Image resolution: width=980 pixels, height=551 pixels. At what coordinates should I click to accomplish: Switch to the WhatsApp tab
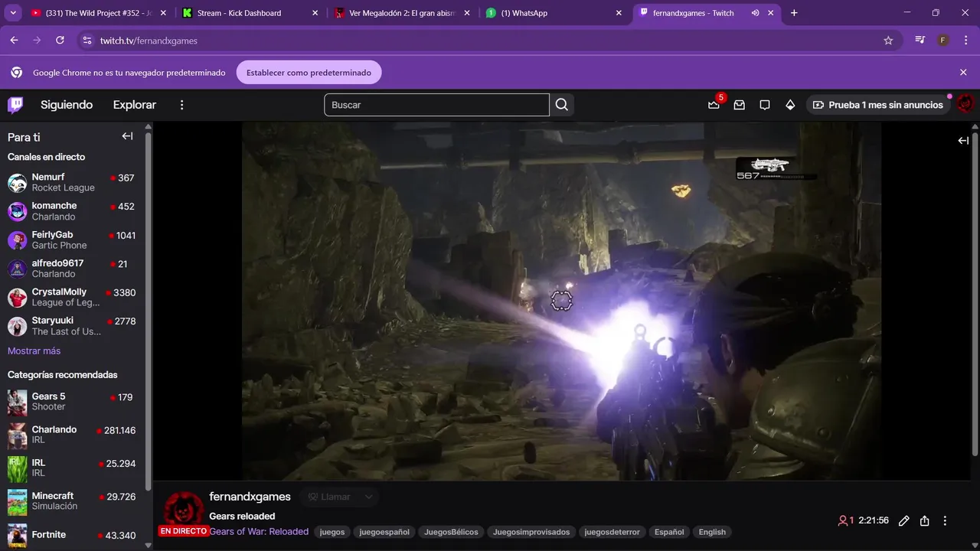(x=554, y=13)
